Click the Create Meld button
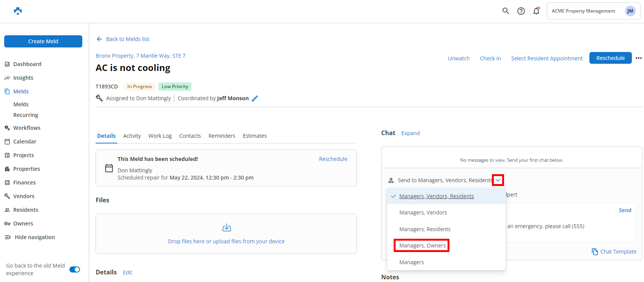Viewport: 644px width, 282px height. [43, 41]
